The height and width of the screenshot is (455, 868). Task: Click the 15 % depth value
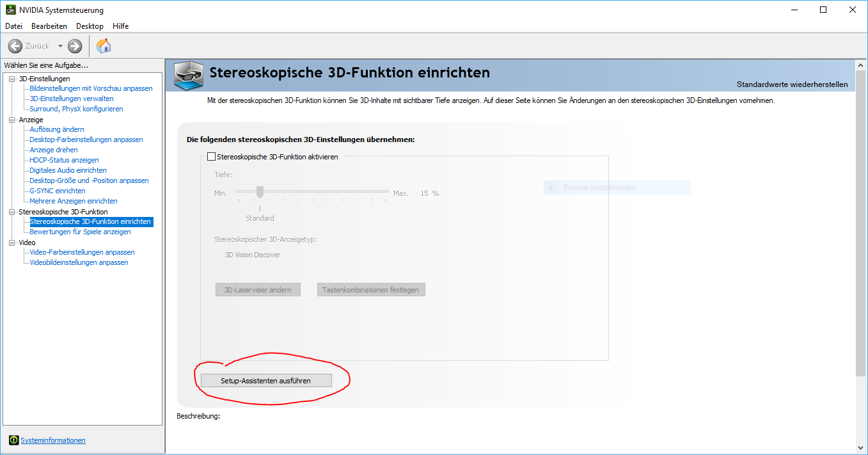click(x=430, y=193)
